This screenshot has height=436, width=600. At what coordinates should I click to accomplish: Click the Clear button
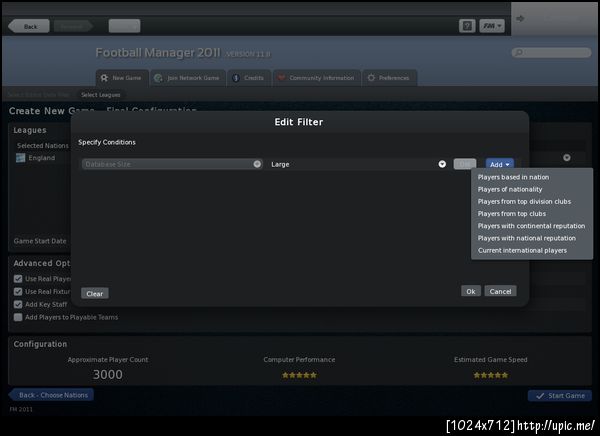pyautogui.click(x=95, y=294)
